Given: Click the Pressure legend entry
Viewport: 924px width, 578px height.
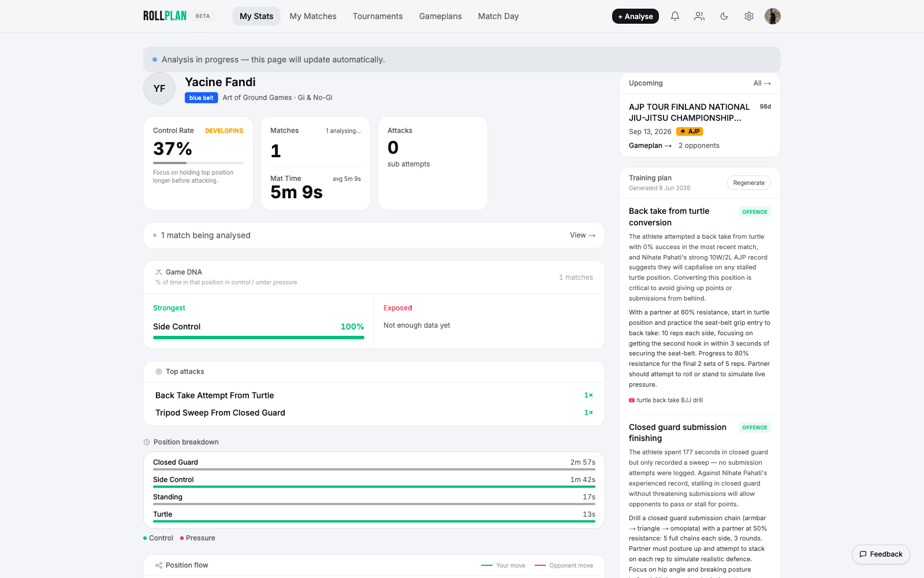Looking at the screenshot, I should [198, 538].
